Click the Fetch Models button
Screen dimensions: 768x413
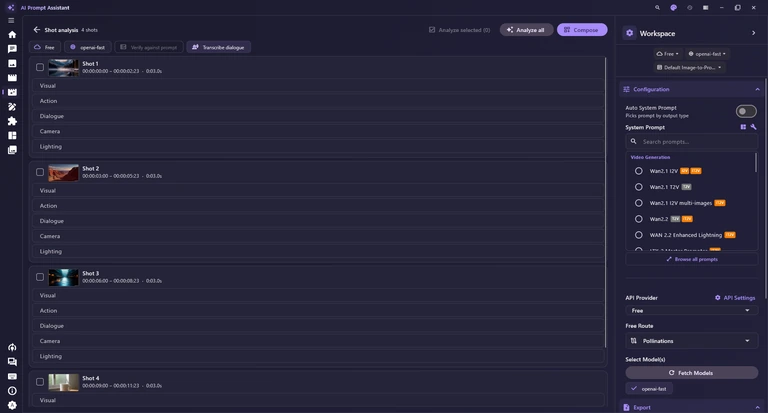[691, 373]
